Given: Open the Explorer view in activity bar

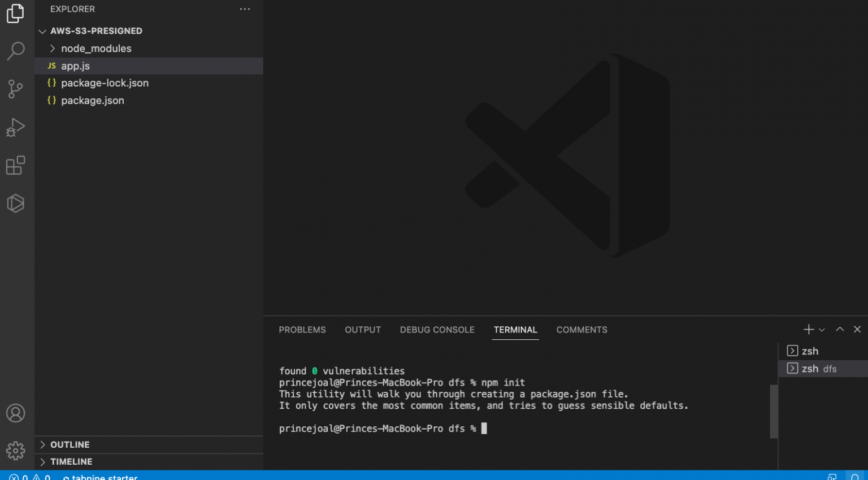Looking at the screenshot, I should [15, 14].
